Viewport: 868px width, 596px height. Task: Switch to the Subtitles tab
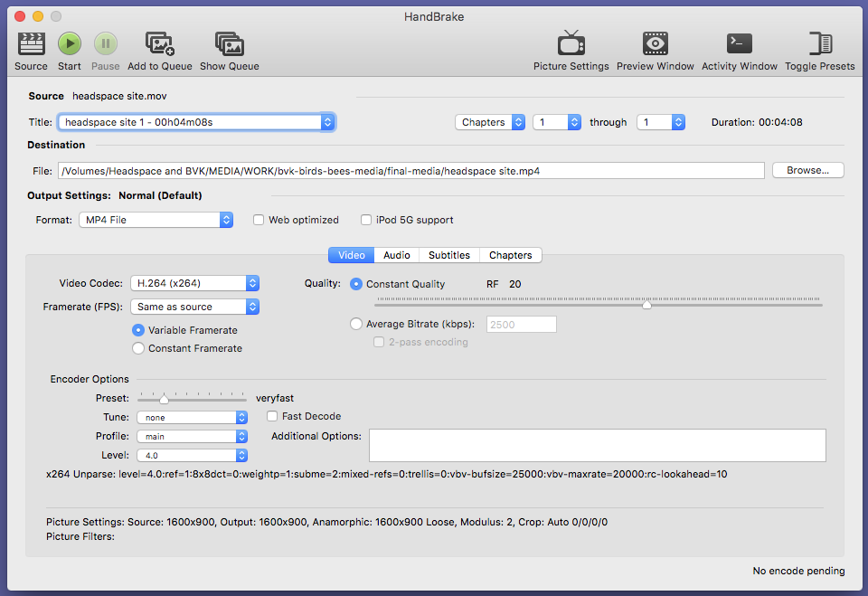(x=449, y=255)
